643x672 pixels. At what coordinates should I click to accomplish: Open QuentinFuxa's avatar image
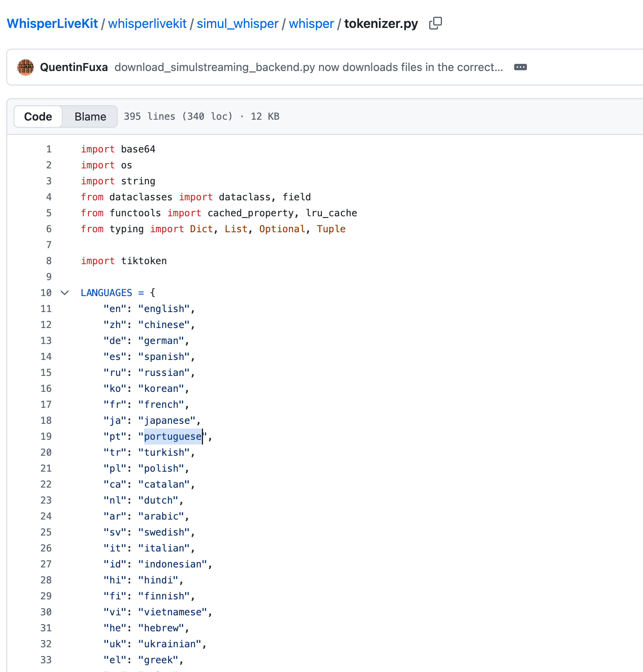[x=26, y=67]
